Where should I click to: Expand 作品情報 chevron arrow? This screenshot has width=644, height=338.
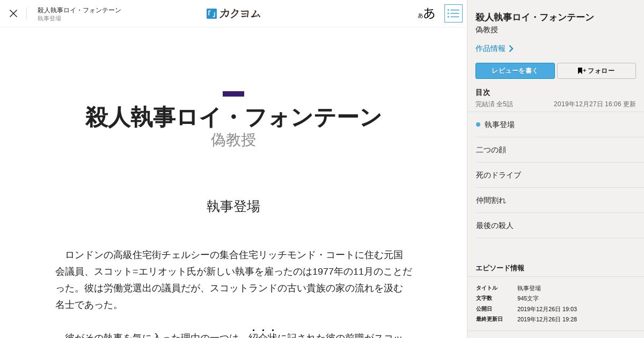click(511, 48)
